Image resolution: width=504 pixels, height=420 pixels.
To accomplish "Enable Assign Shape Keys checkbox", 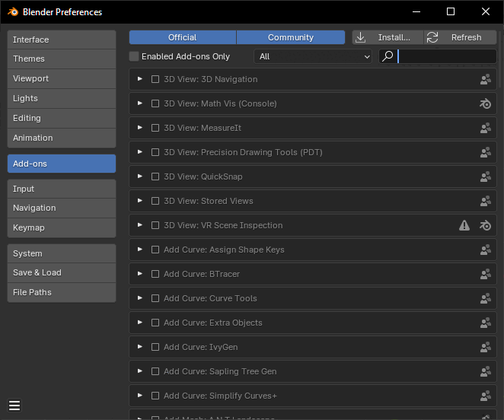I will coord(155,250).
